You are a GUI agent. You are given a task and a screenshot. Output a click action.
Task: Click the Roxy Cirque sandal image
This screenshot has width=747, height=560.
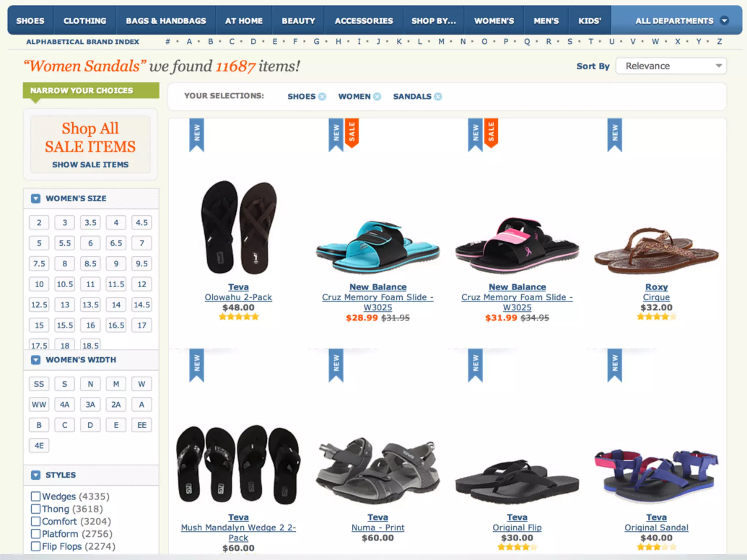point(656,251)
